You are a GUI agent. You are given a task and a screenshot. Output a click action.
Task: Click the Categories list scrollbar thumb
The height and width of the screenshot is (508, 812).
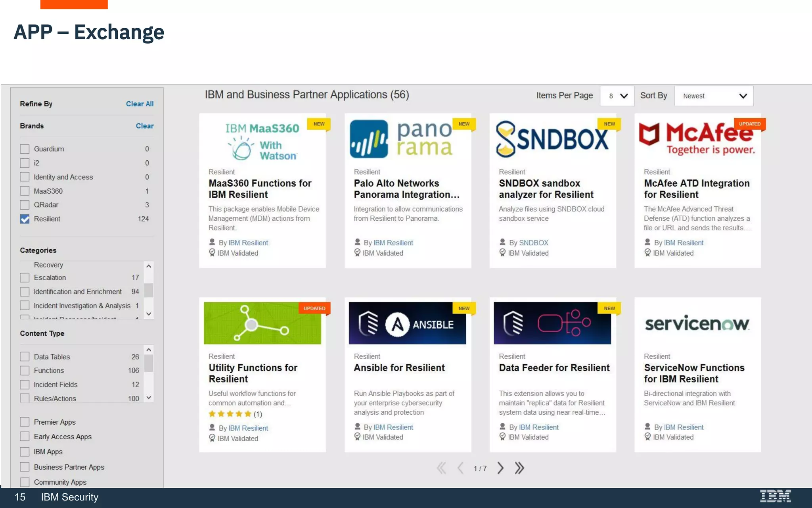pyautogui.click(x=149, y=290)
